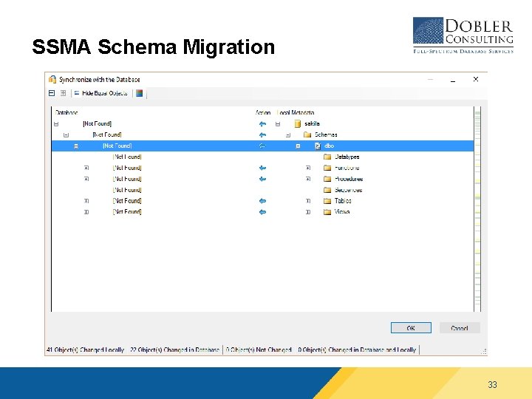This screenshot has width=532, height=399.
Task: Minimize the Synchronize dialog window
Action: tap(431, 79)
